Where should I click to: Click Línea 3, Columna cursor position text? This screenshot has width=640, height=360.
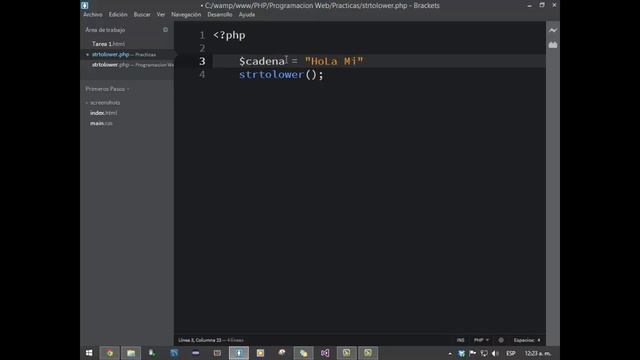tap(200, 340)
